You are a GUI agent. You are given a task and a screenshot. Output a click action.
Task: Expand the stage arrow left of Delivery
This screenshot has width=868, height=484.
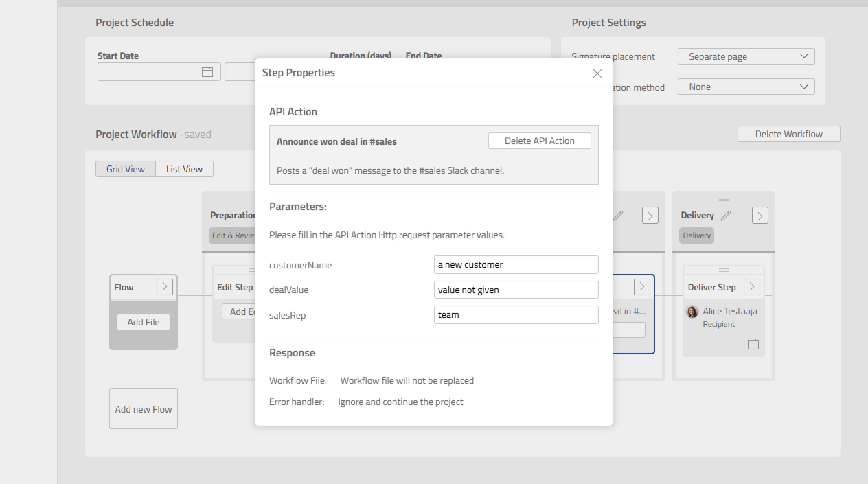[x=650, y=216]
